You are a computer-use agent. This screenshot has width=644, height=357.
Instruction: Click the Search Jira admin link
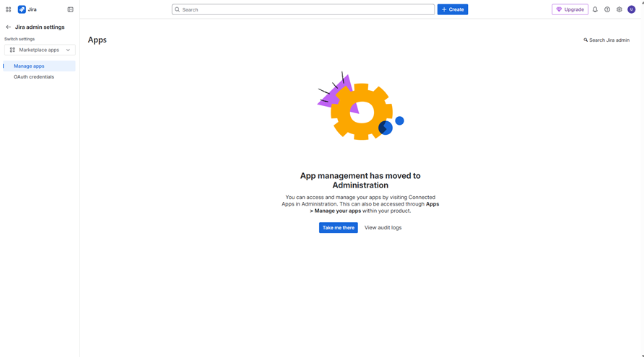point(606,40)
